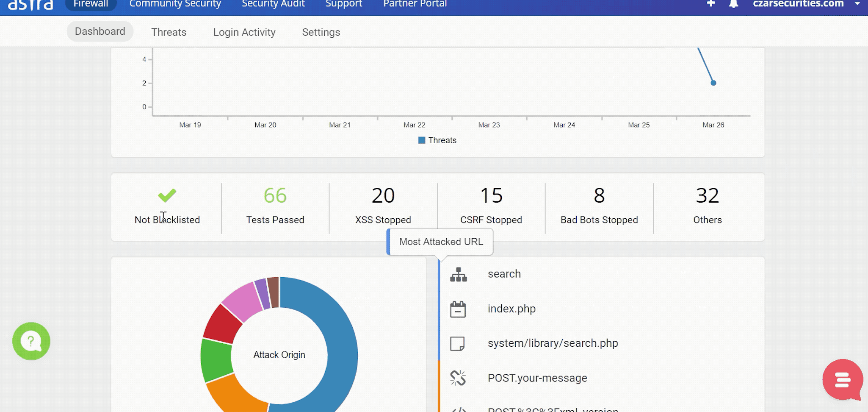
Task: Open the green help question mark widget
Action: [x=31, y=341]
